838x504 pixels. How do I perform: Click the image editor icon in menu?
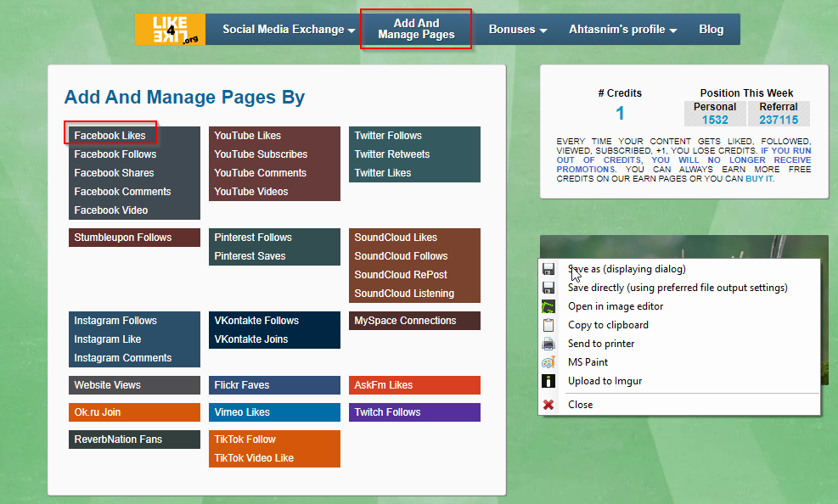(548, 306)
